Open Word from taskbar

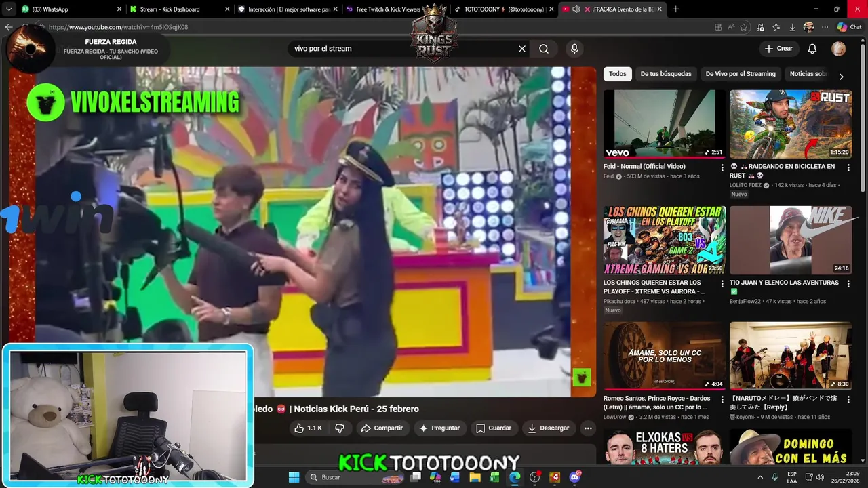pyautogui.click(x=455, y=477)
